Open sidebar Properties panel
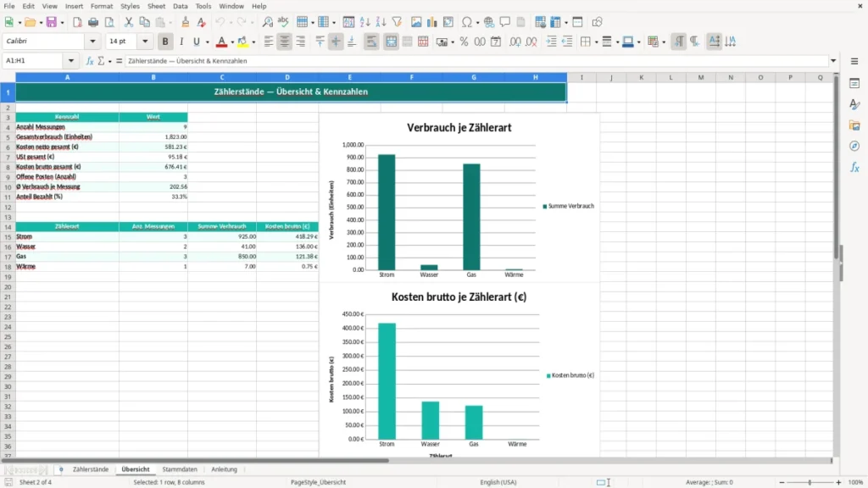The height and width of the screenshot is (488, 868). coord(854,83)
